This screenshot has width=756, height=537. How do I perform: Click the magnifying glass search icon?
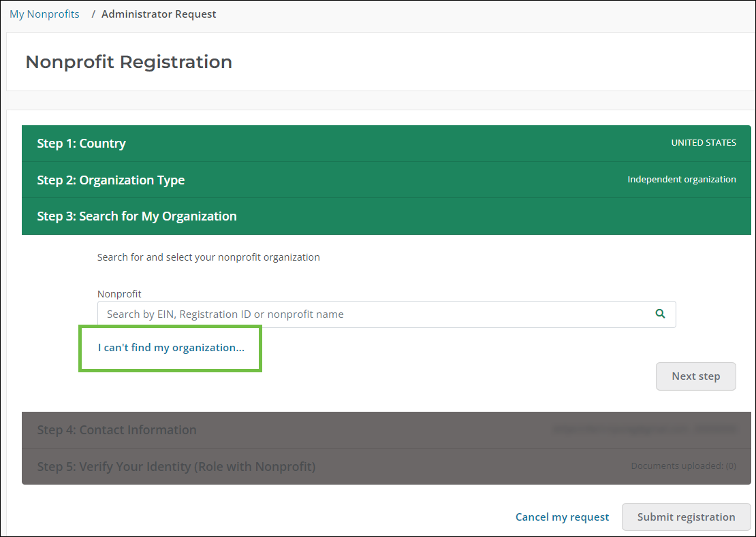click(659, 314)
